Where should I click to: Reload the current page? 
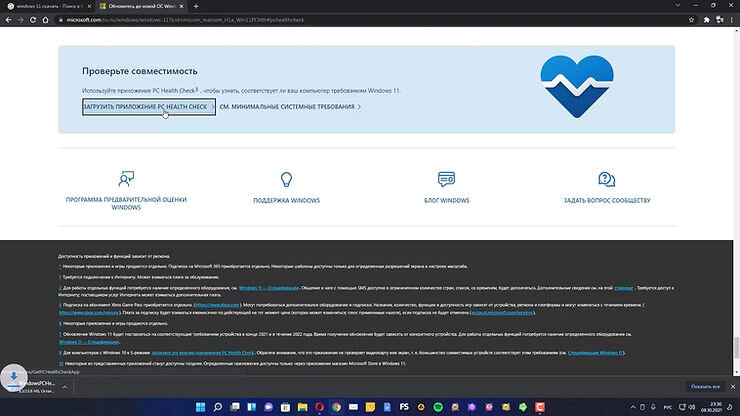tap(33, 20)
